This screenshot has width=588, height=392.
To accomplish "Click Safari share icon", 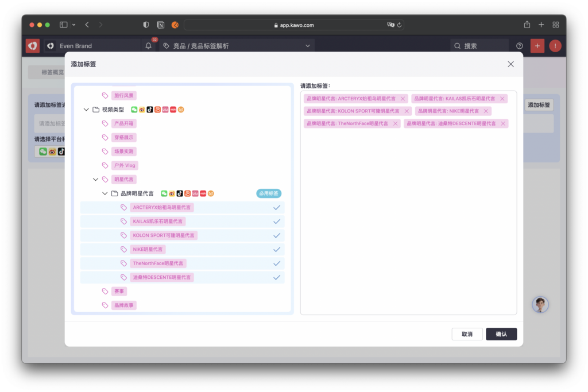I will coord(527,25).
